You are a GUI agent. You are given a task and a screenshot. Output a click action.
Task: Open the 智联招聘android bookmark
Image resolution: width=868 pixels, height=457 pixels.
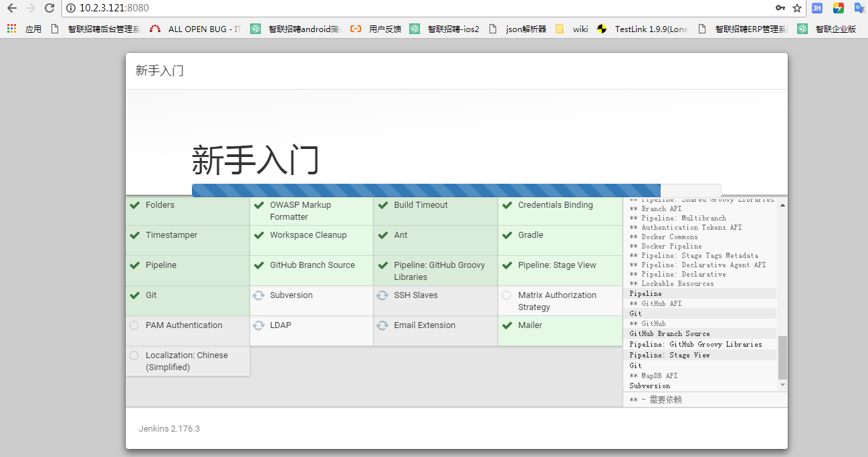[x=296, y=29]
